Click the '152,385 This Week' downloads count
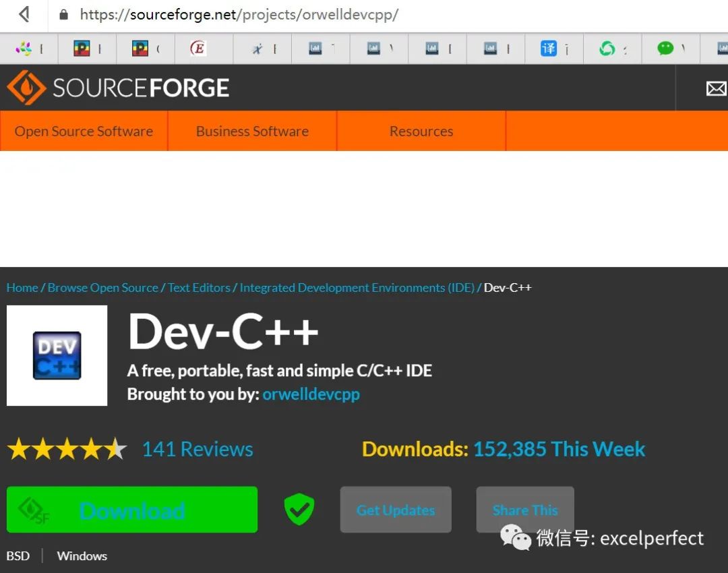728x573 pixels. [x=559, y=449]
